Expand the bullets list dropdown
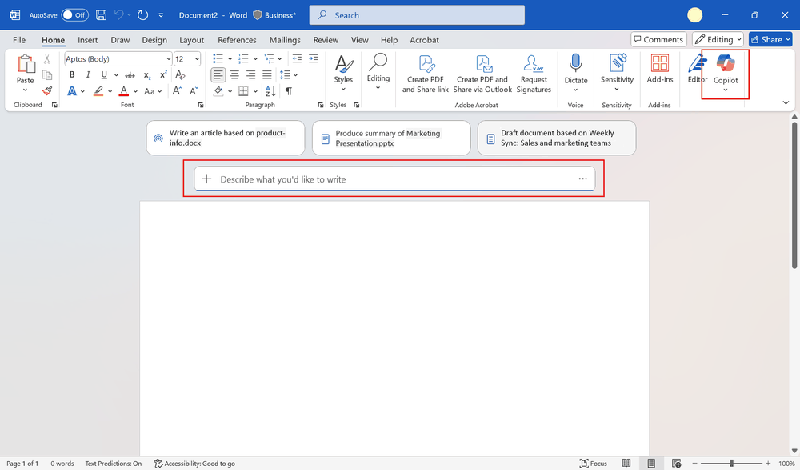The width and height of the screenshot is (800, 470). pyautogui.click(x=230, y=59)
